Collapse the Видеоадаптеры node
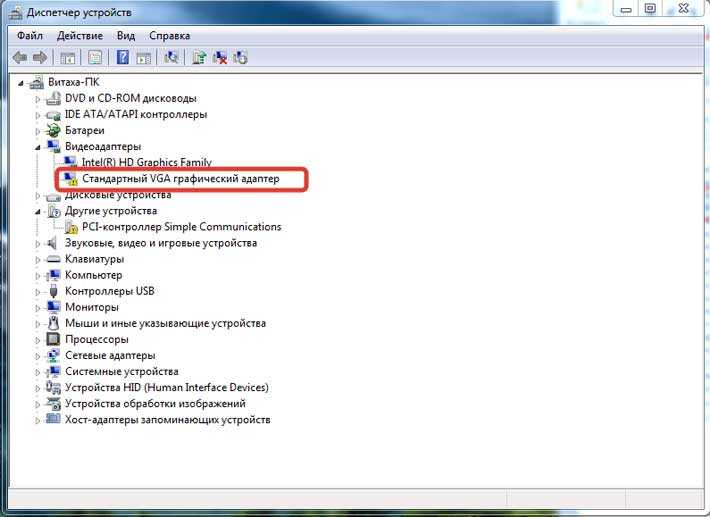The width and height of the screenshot is (710, 517). coord(38,147)
